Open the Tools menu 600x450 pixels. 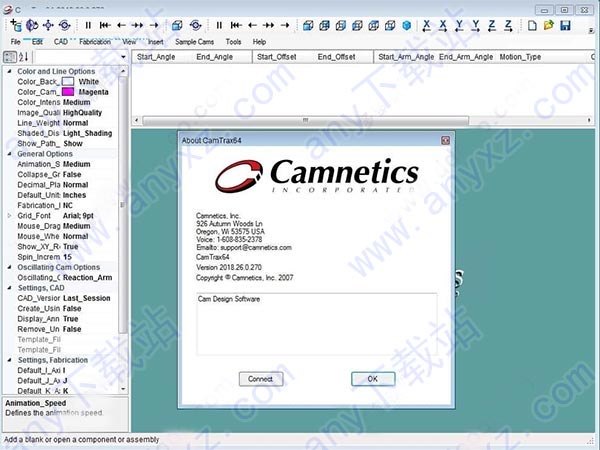(233, 42)
